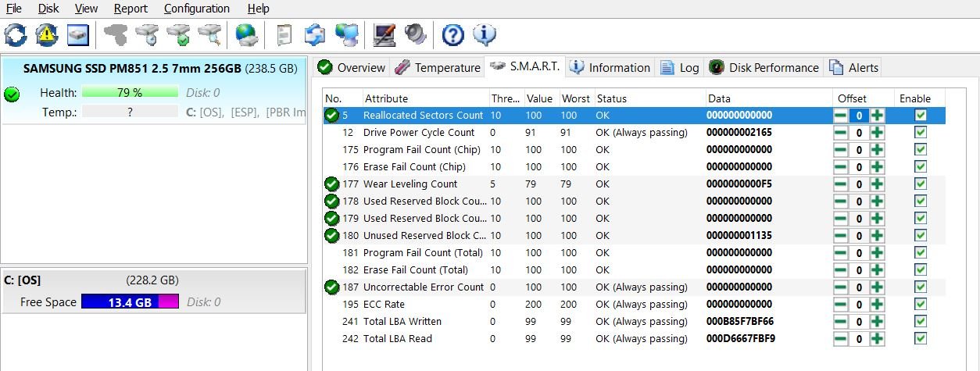Select the SAMSUNG SSD PM851 disk entry

(154, 89)
